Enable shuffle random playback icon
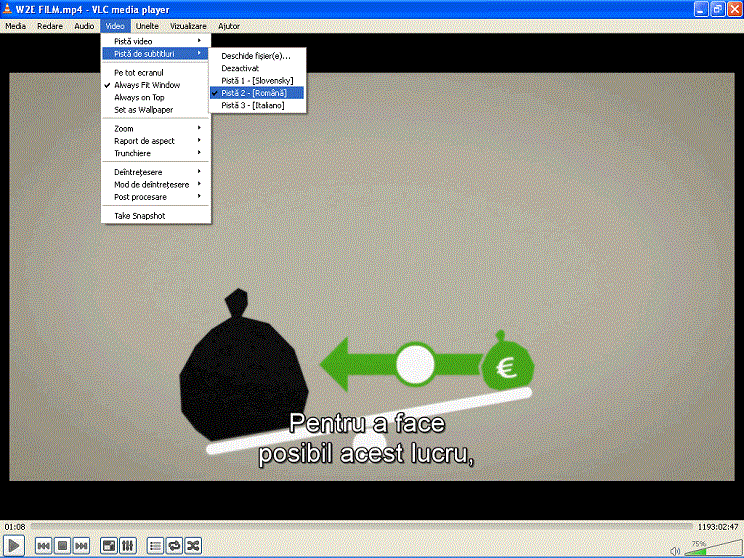The width and height of the screenshot is (744, 558). pos(193,545)
